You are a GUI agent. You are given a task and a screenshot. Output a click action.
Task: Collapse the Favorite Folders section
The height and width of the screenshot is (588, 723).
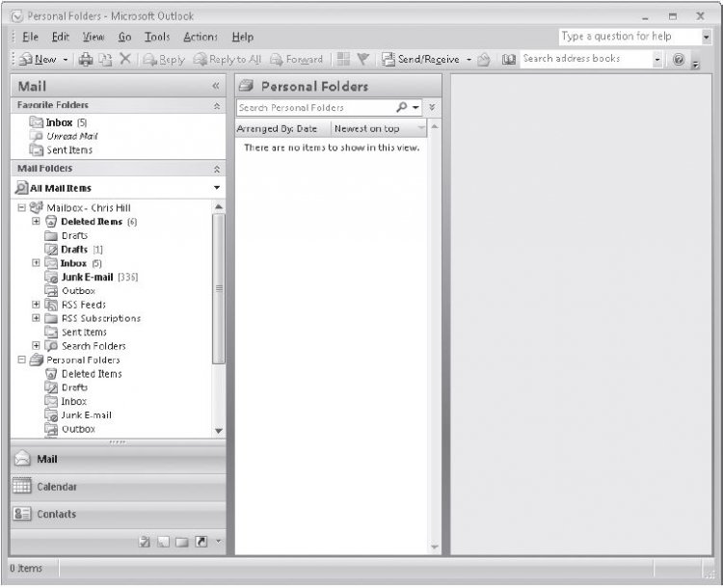217,106
